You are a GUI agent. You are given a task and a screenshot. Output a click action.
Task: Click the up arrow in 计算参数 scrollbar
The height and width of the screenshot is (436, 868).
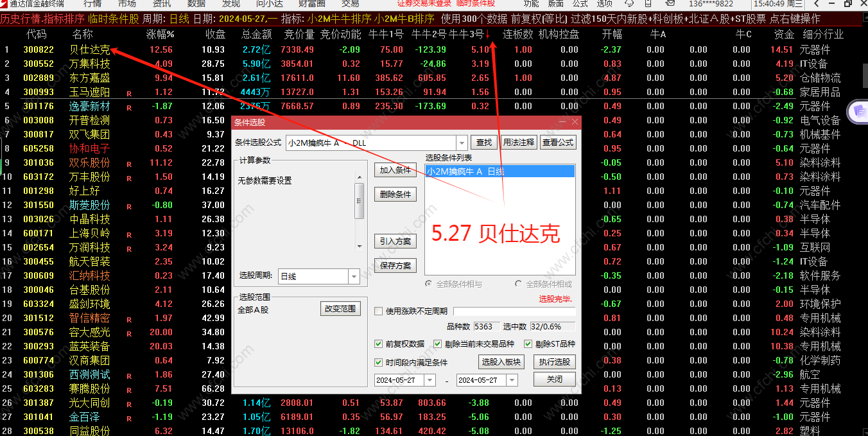pyautogui.click(x=360, y=177)
